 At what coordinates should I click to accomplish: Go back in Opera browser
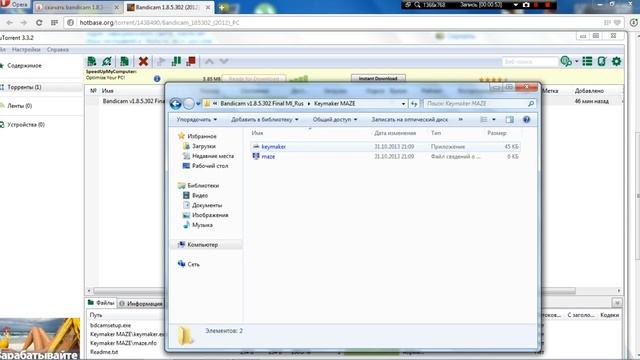(x=9, y=23)
